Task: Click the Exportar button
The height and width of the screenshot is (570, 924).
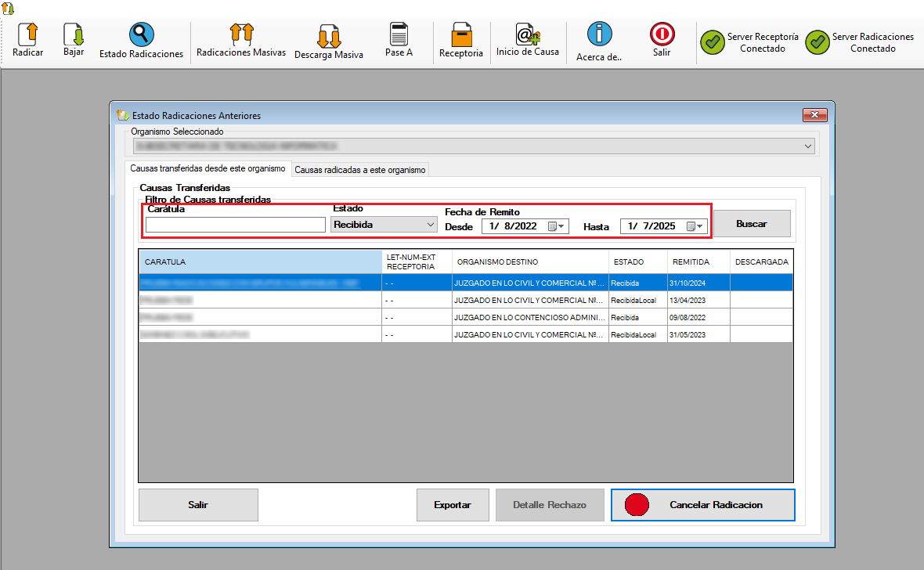Action: [x=453, y=505]
